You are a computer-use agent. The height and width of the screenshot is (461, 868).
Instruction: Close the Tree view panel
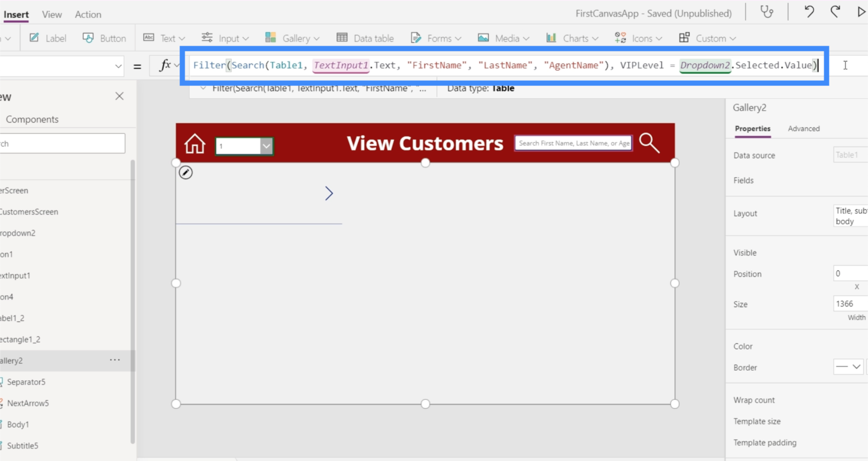[x=119, y=96]
